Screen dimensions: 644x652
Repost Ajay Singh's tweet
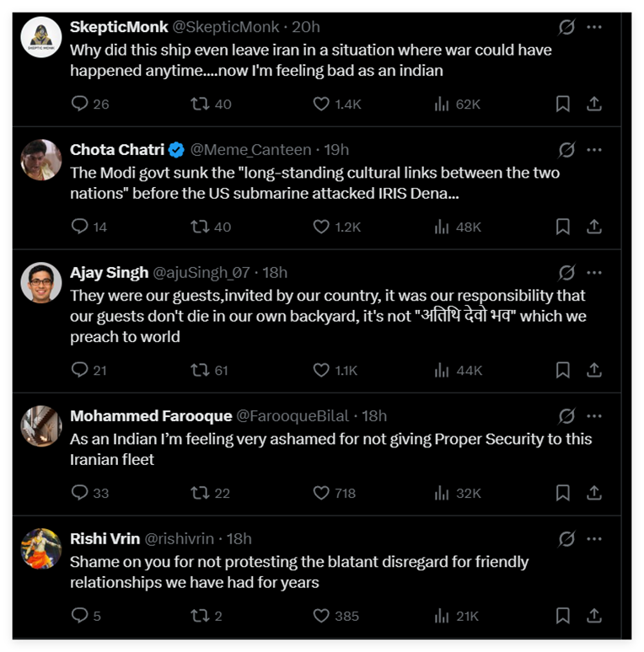[201, 370]
